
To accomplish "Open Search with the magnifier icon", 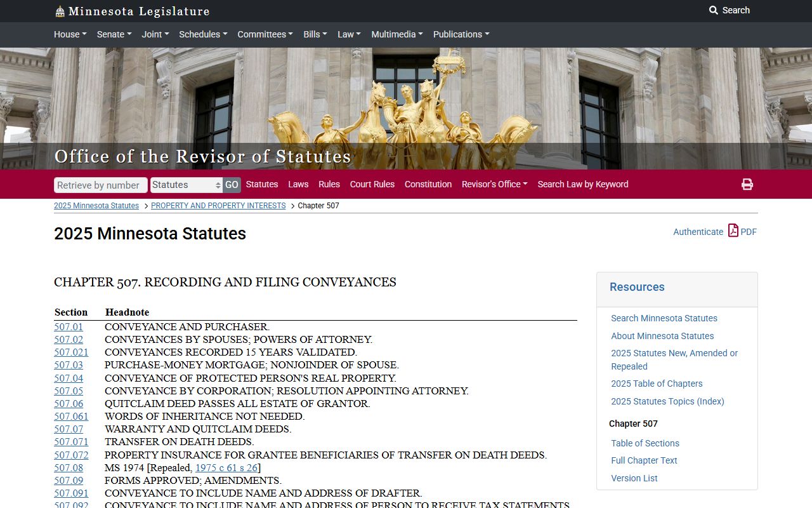I will click(x=729, y=10).
